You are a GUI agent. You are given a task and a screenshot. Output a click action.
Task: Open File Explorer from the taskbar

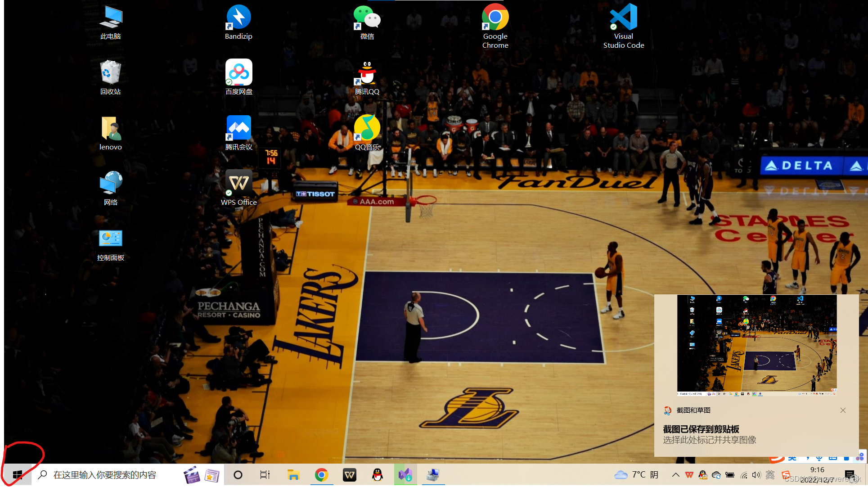coord(293,475)
